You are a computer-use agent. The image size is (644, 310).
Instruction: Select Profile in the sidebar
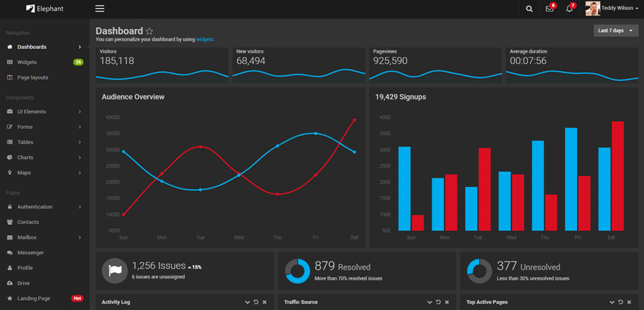point(45,268)
